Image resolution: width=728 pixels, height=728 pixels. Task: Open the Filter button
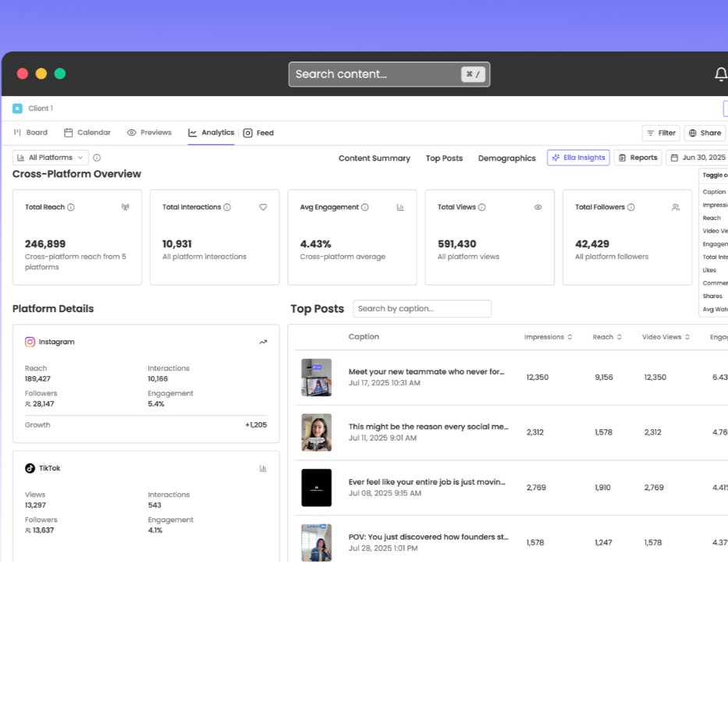coord(661,133)
